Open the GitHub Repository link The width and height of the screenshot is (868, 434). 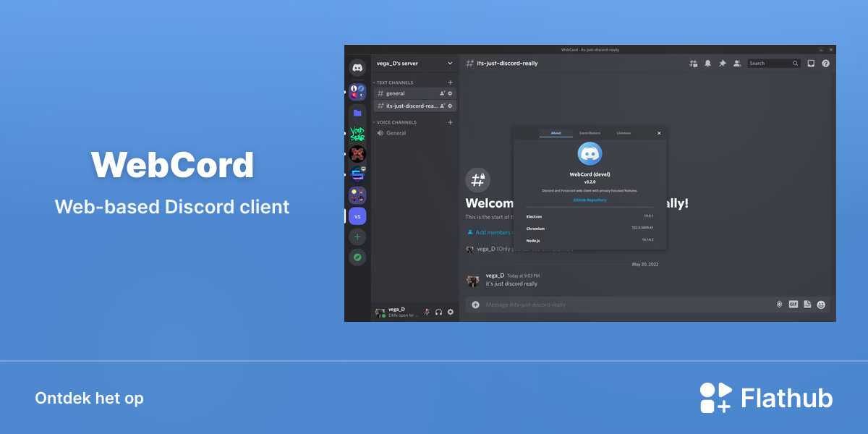[590, 200]
